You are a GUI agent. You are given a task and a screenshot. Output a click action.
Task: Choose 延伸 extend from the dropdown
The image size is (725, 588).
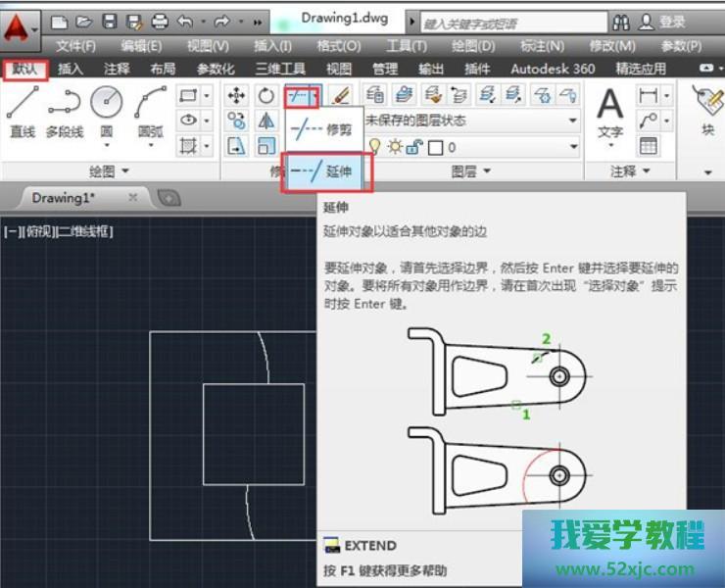point(327,171)
